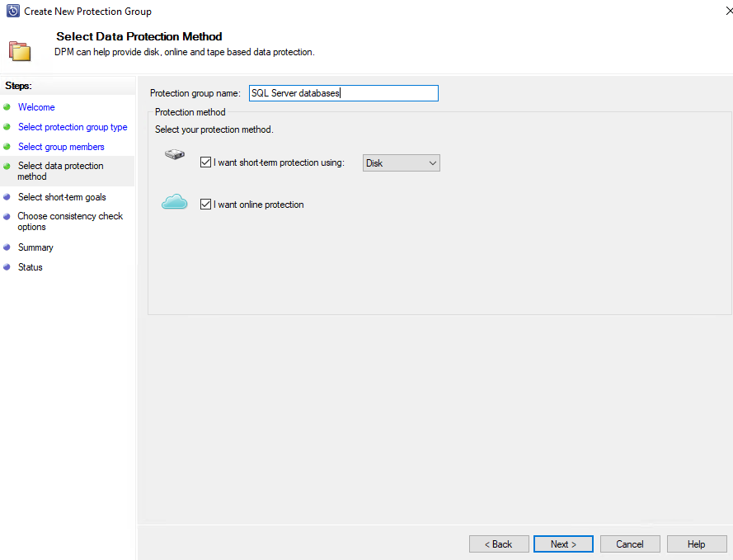Close the Create New Protection Group window
The width and height of the screenshot is (733, 560).
point(729,11)
